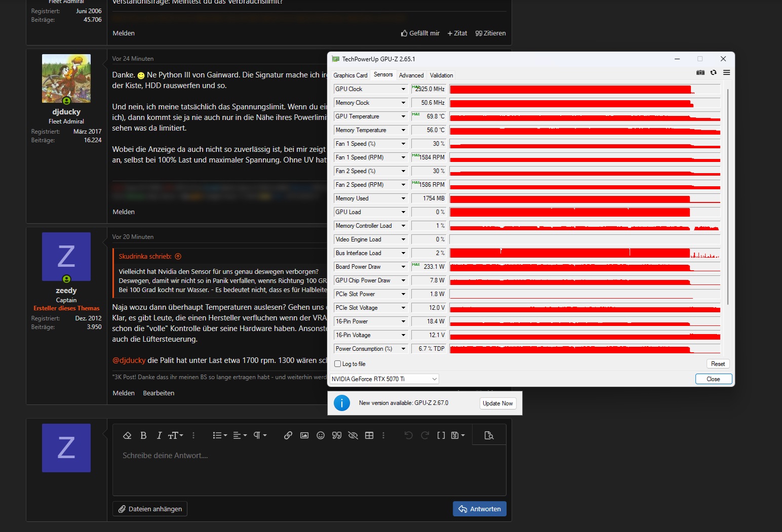Click Gefällt mir on the top post
This screenshot has width=782, height=532.
pos(420,33)
